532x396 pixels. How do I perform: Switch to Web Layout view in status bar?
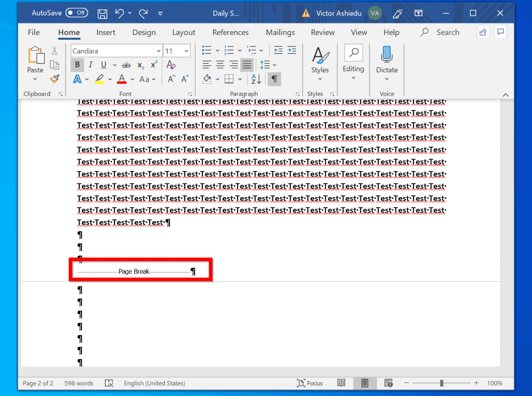[x=388, y=383]
